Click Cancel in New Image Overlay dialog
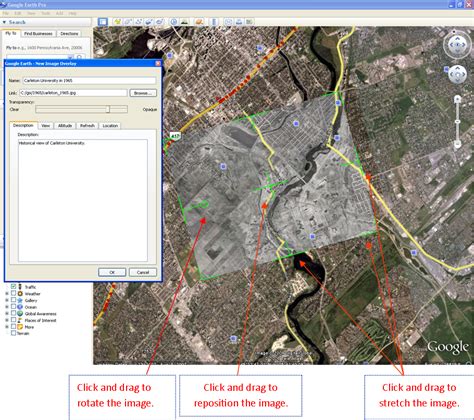The height and width of the screenshot is (420, 474). click(143, 272)
